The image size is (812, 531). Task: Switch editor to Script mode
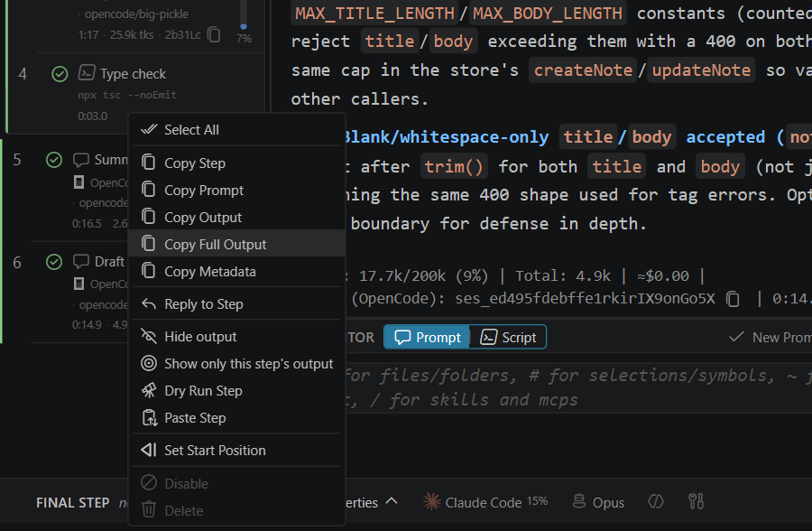508,337
